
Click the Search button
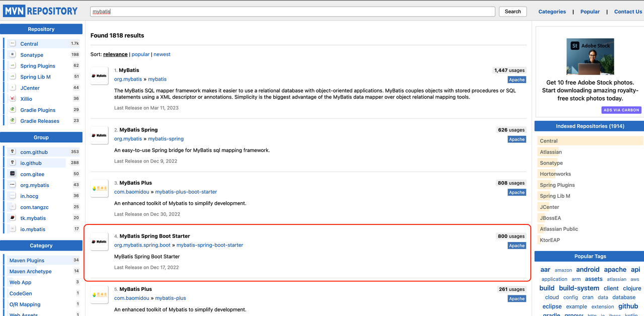(x=513, y=12)
